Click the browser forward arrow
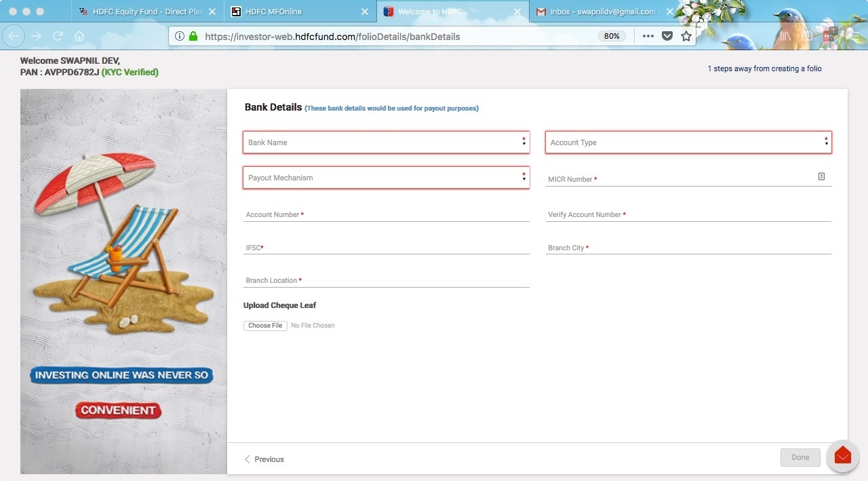The image size is (868, 481). 36,36
